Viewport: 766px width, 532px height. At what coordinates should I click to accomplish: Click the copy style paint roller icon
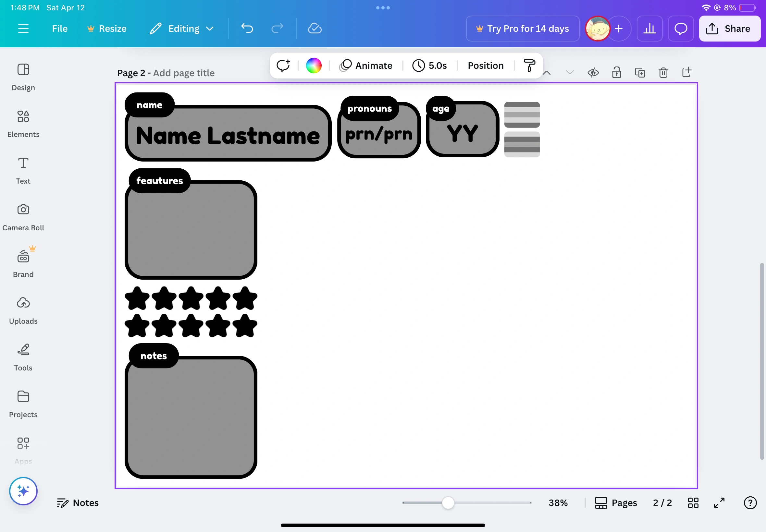[x=529, y=65]
